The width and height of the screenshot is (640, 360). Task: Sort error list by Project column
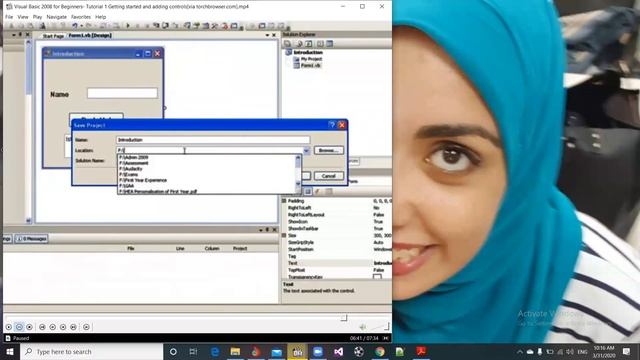click(x=240, y=248)
